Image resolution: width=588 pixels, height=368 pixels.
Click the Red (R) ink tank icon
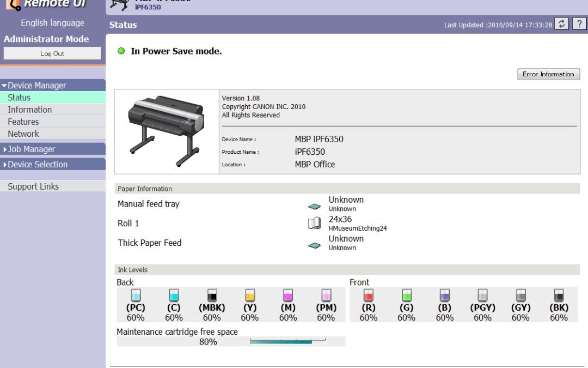(x=369, y=295)
